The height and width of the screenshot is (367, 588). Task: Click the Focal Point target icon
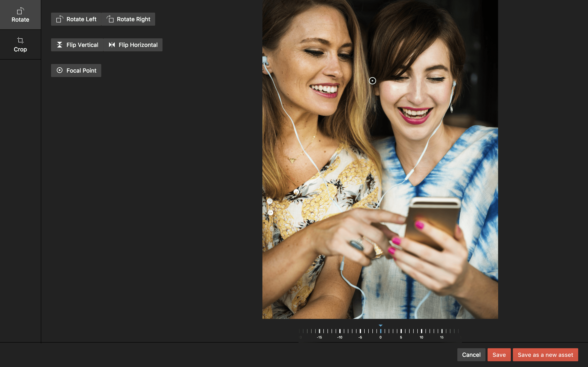pyautogui.click(x=60, y=70)
